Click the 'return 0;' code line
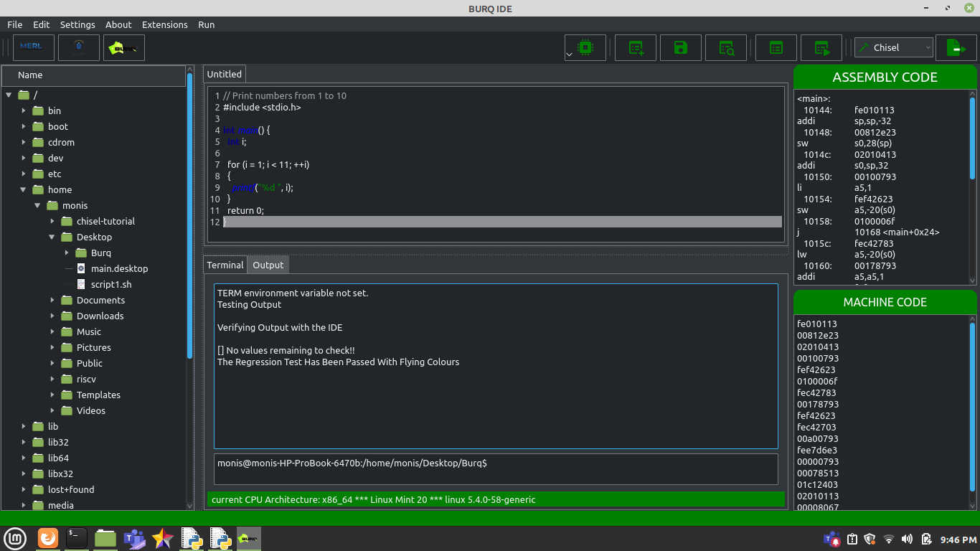Image resolution: width=980 pixels, height=551 pixels. [246, 210]
